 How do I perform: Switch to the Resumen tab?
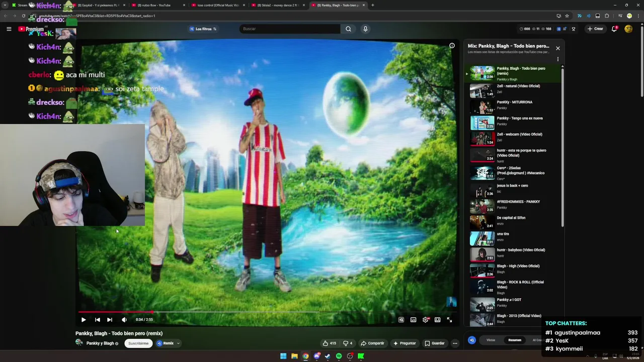click(x=514, y=340)
